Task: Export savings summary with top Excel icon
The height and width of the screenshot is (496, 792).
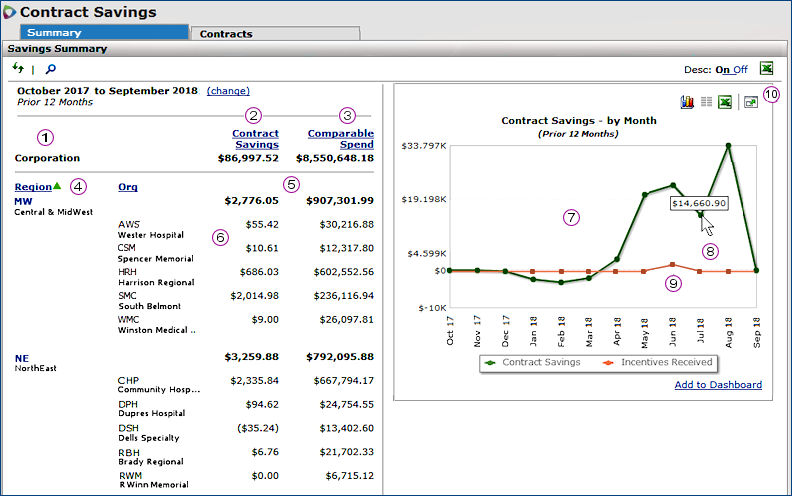Action: 767,68
